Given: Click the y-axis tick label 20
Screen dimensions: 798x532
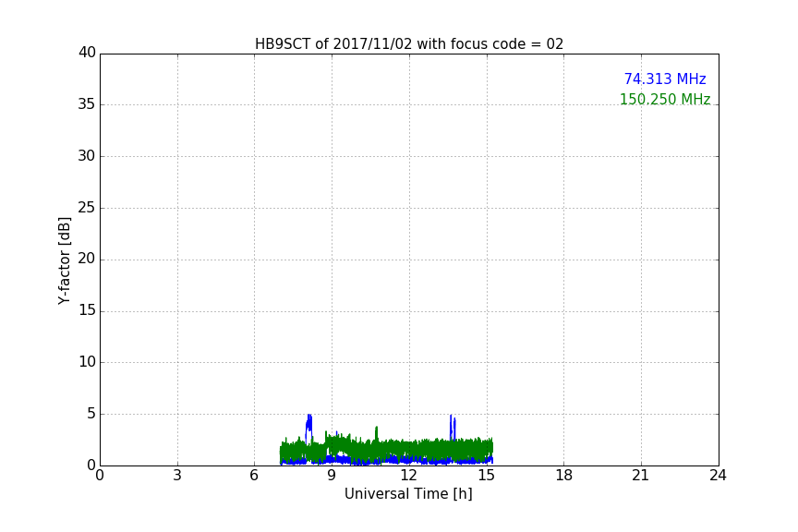Looking at the screenshot, I should tap(87, 259).
